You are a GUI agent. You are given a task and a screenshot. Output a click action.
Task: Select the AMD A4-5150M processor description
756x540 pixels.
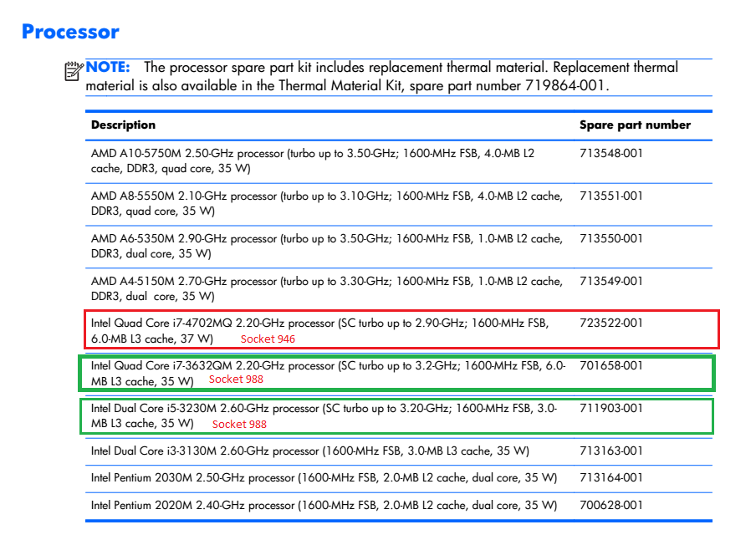(x=327, y=288)
